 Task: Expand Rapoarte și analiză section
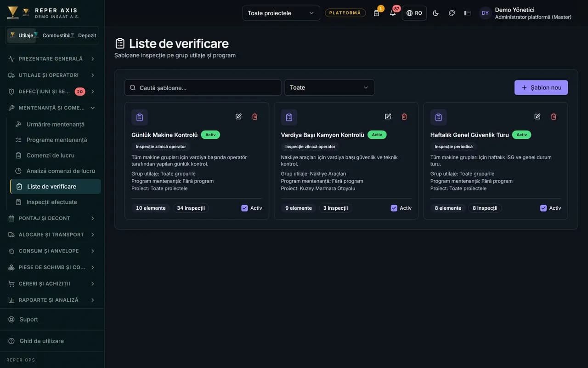pos(52,300)
